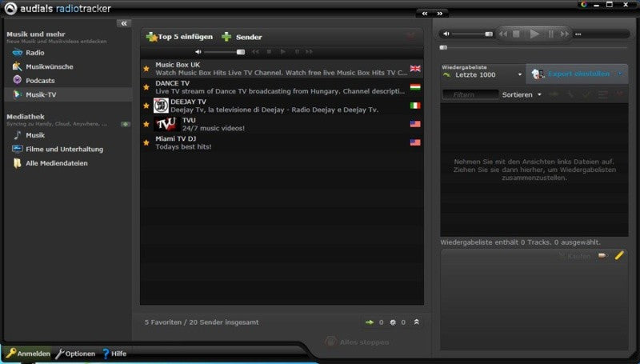Image resolution: width=640 pixels, height=364 pixels.
Task: Mute the station list speaker icon
Action: pyautogui.click(x=198, y=52)
